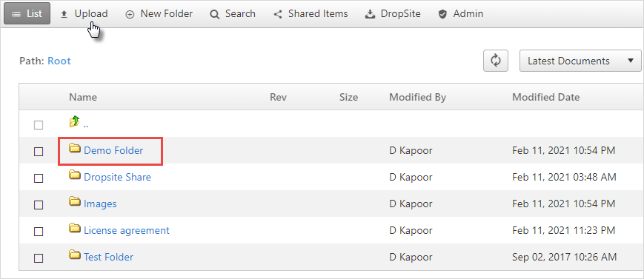644x279 pixels.
Task: Click the parent folder up-arrow icon
Action: (74, 121)
